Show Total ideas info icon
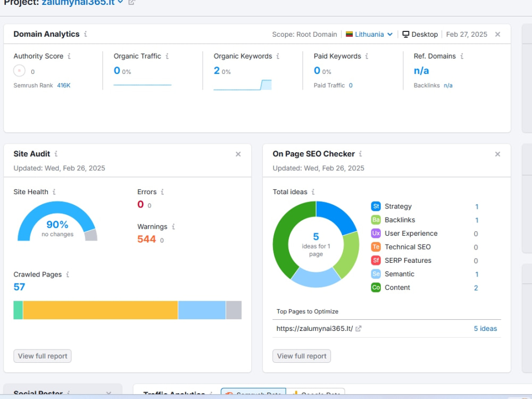 [x=313, y=192]
